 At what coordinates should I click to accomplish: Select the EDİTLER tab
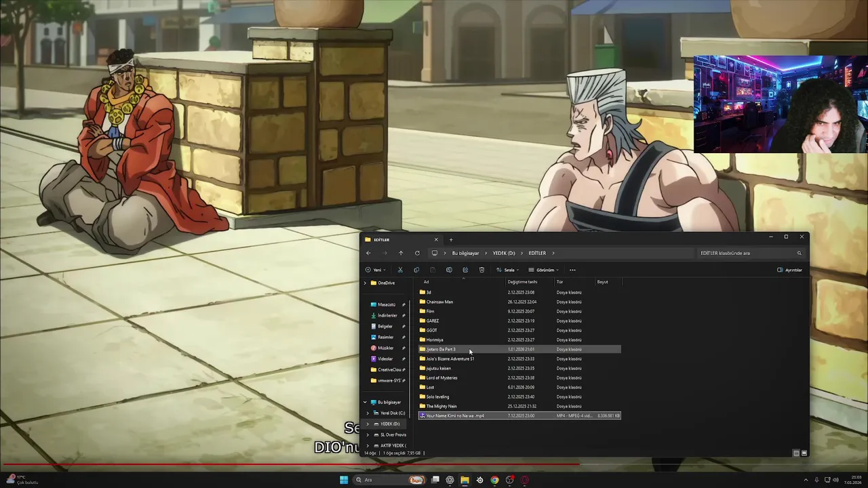[400, 239]
